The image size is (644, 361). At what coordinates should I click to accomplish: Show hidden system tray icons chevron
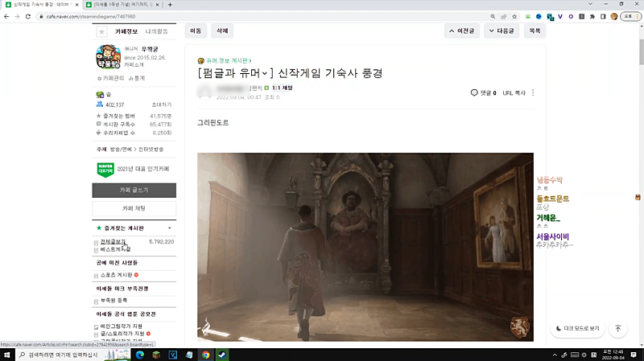point(555,355)
